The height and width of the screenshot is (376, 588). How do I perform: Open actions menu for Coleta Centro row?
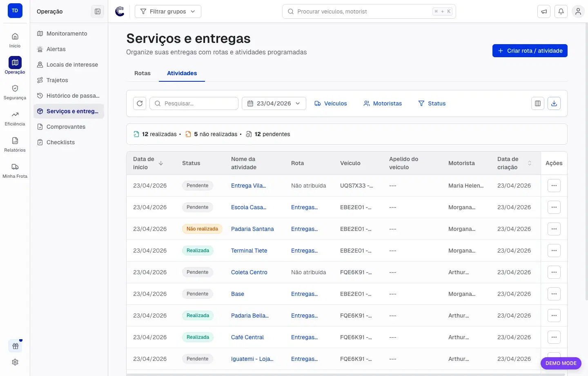[554, 272]
